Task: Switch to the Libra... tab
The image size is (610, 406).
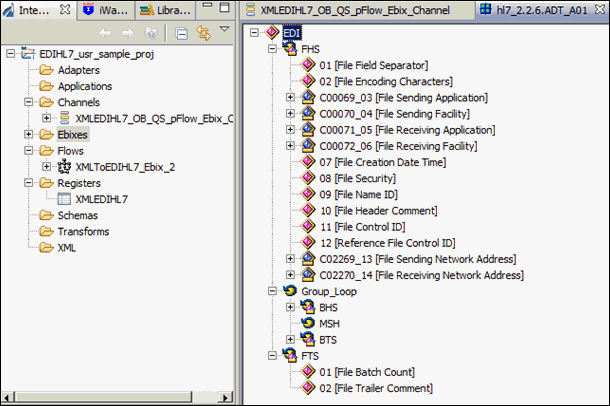Action: click(165, 10)
